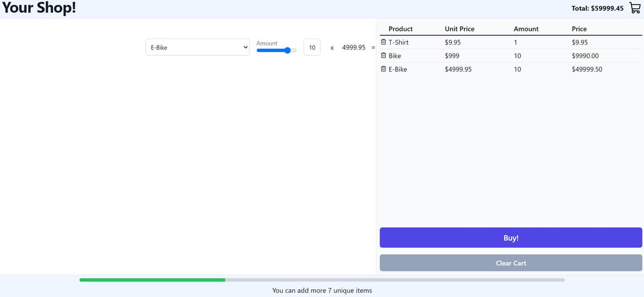Screen dimensions: 644x297
Task: Click 'You can add more 7 unique items'
Action: point(322,291)
